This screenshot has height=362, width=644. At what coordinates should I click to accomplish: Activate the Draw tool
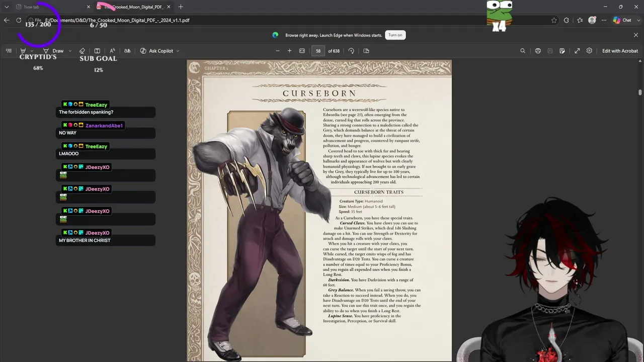click(53, 51)
